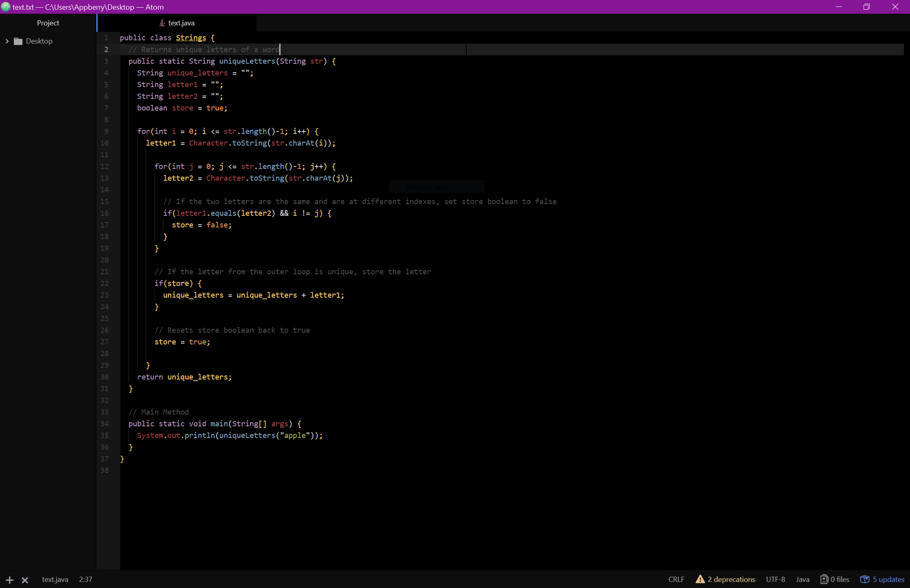This screenshot has height=588, width=910.
Task: Click the Java file icon on text.java tab
Action: 162,23
